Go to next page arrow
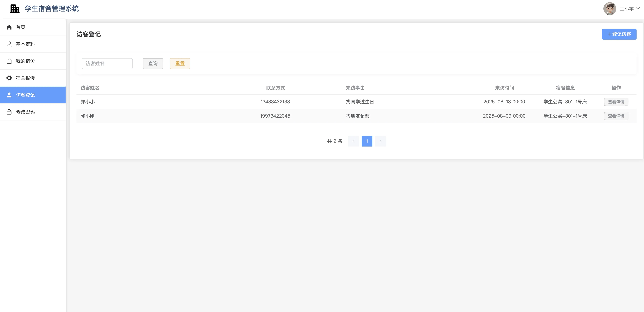 point(380,141)
